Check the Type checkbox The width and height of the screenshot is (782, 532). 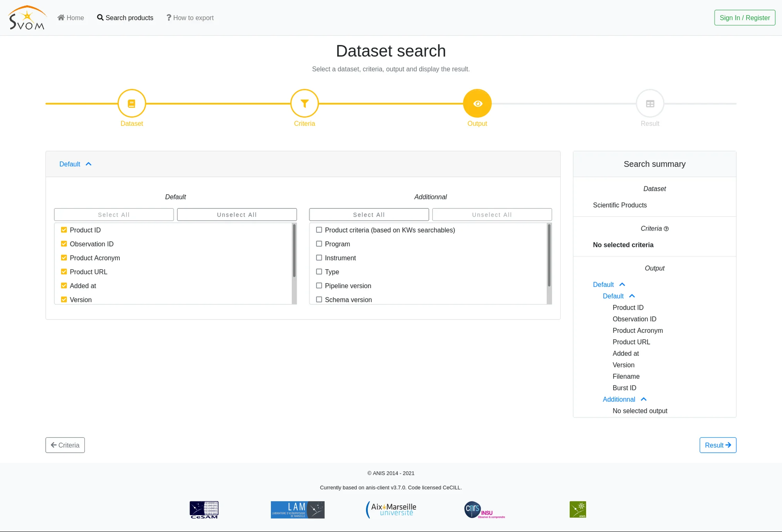319,272
